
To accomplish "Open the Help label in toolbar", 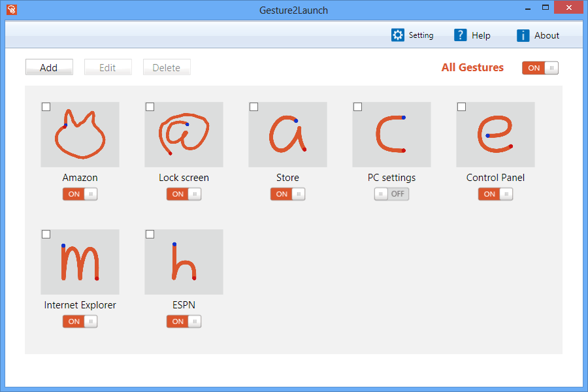I will pyautogui.click(x=481, y=35).
